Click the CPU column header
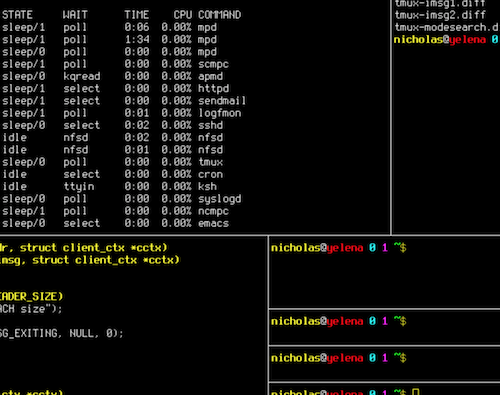Screen dimensions: 500x395 click(183, 15)
